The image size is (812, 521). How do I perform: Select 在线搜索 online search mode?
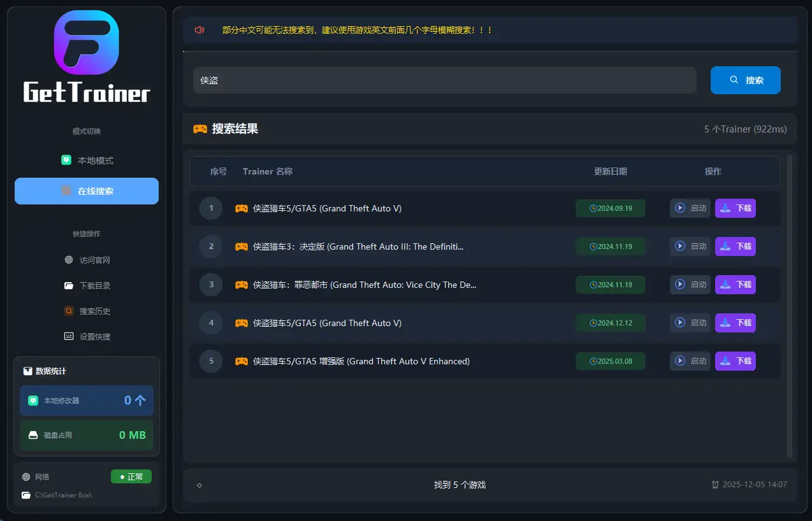(x=87, y=191)
